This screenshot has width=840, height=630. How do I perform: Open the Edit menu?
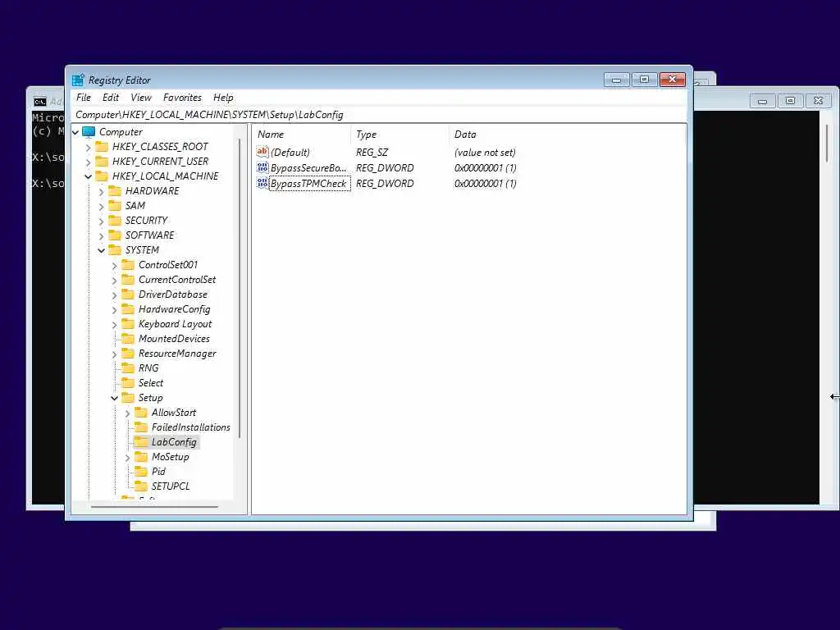point(111,98)
